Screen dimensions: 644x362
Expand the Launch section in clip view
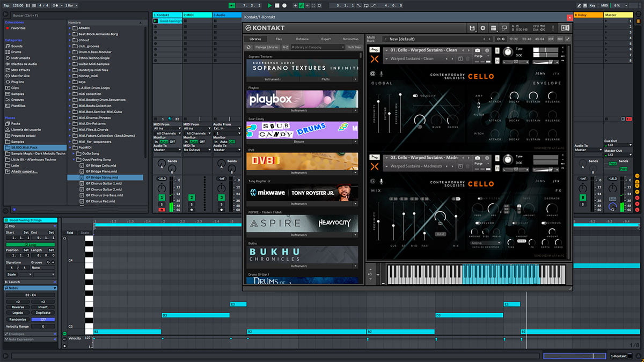point(30,282)
